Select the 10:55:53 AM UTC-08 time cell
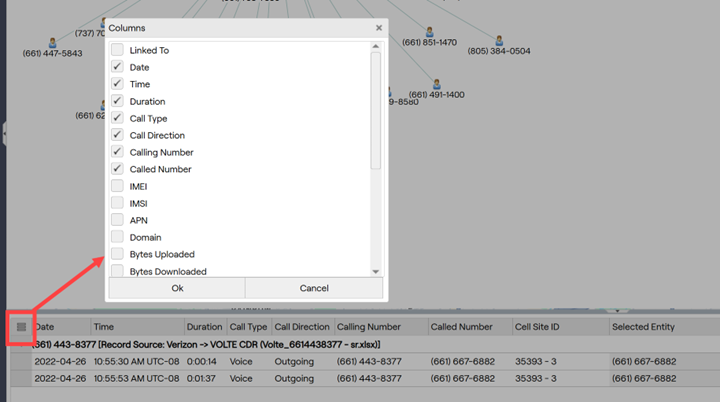Screen dimensions: 720x402 pyautogui.click(x=136, y=379)
